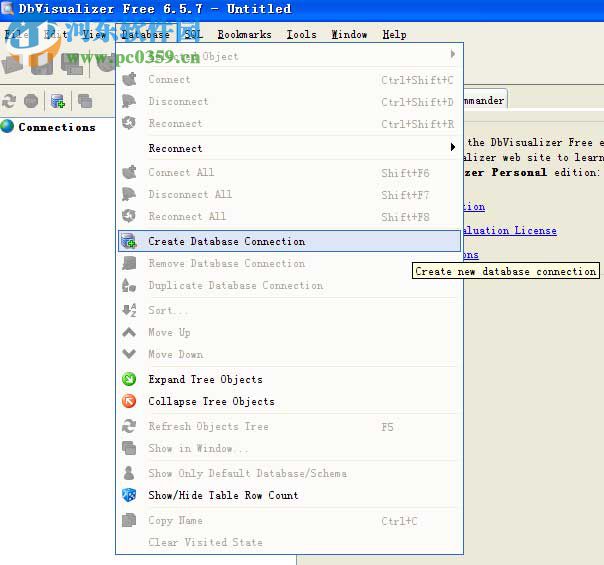Click the Disconnect menu item
The width and height of the screenshot is (604, 565).
click(x=289, y=101)
